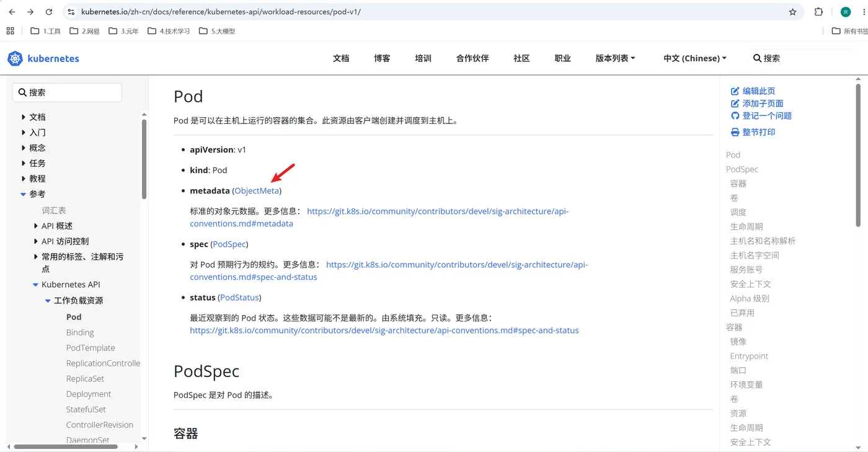Jump to 环境变量 in the table of contents
This screenshot has width=868, height=452.
[746, 384]
